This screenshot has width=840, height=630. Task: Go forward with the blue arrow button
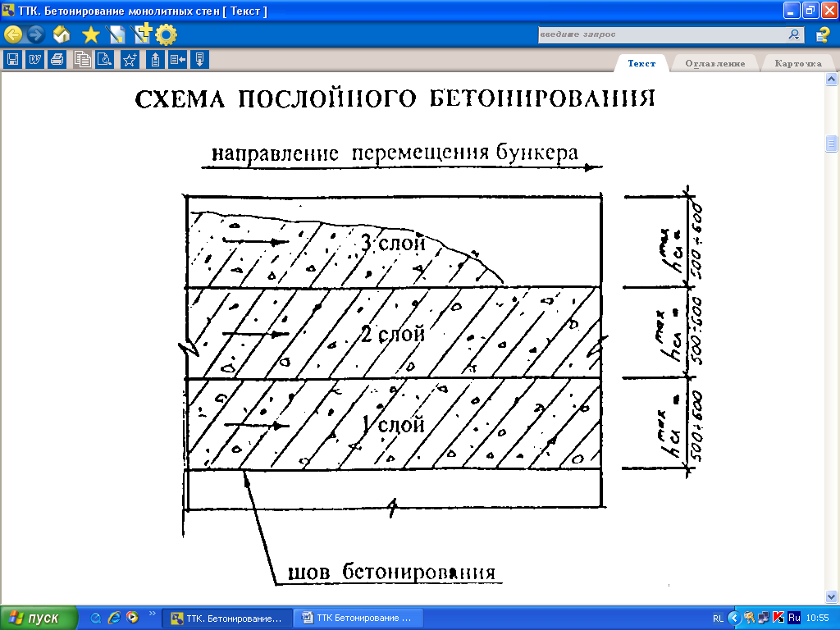point(36,34)
